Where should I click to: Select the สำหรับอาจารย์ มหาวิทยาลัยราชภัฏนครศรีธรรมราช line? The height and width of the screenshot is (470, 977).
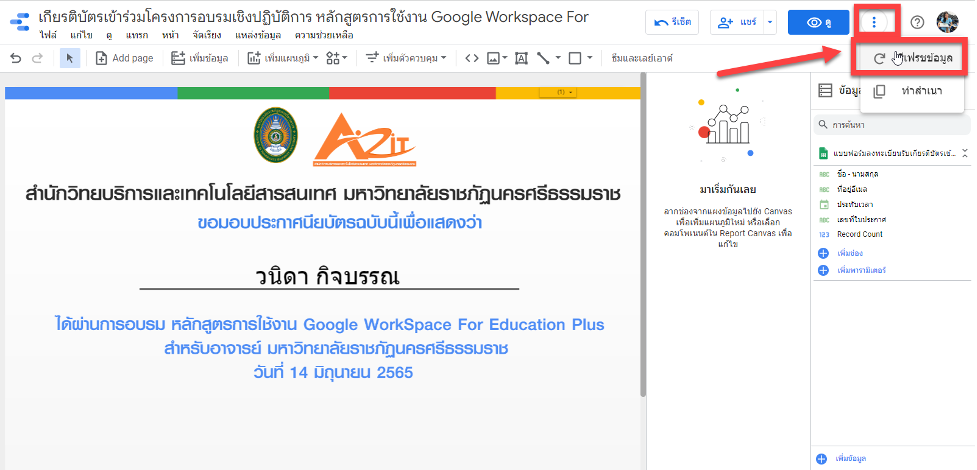click(x=336, y=348)
